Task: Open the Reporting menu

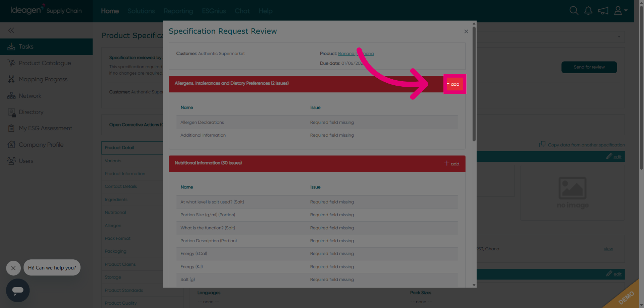Action: (178, 11)
